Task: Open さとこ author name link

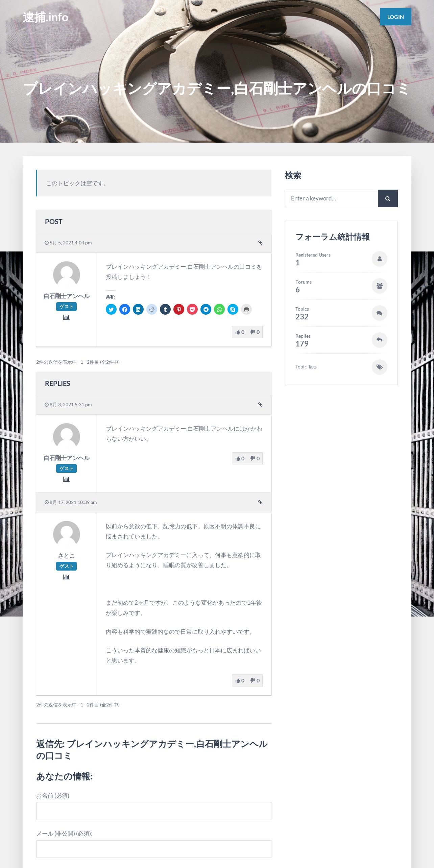Action: pos(66,556)
